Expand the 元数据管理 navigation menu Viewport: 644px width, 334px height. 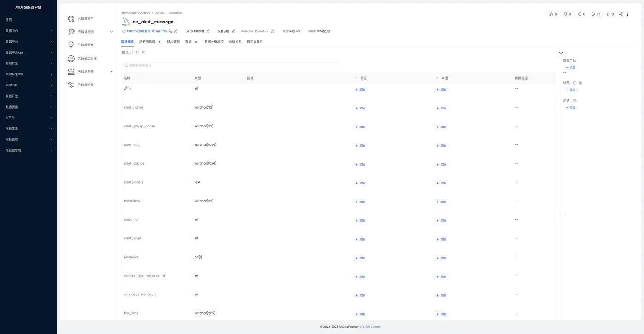[x=28, y=150]
